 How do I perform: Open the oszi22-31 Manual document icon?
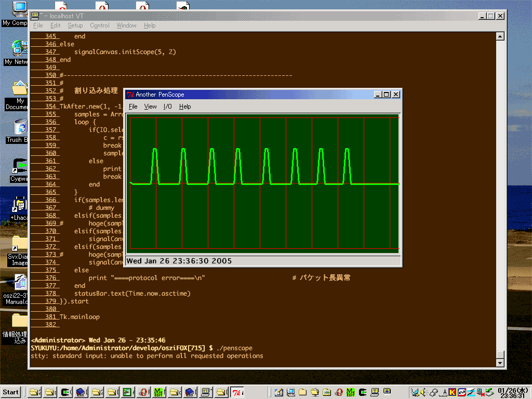(20, 283)
